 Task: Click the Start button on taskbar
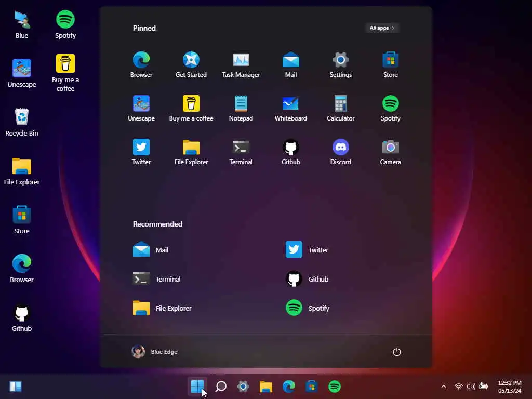(x=197, y=387)
